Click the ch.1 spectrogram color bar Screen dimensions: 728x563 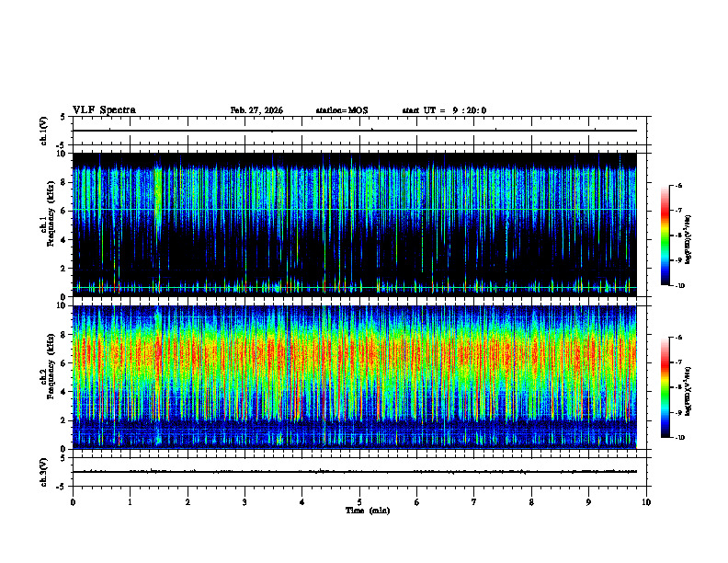pyautogui.click(x=665, y=236)
